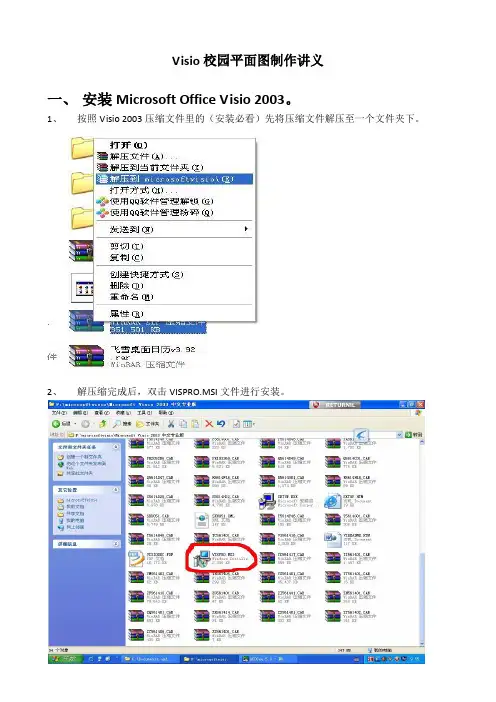Screen dimensions: 496x702
Task: Choose 剪切(T) in context menu
Action: tap(174, 246)
